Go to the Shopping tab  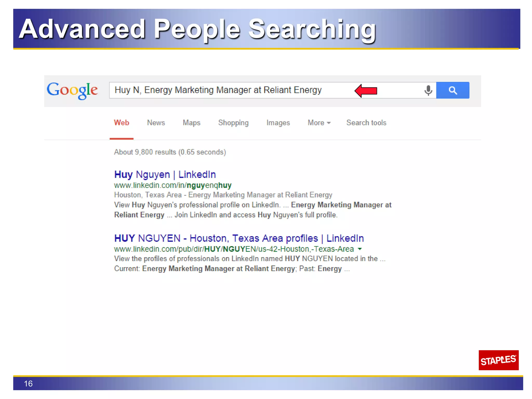(x=233, y=123)
